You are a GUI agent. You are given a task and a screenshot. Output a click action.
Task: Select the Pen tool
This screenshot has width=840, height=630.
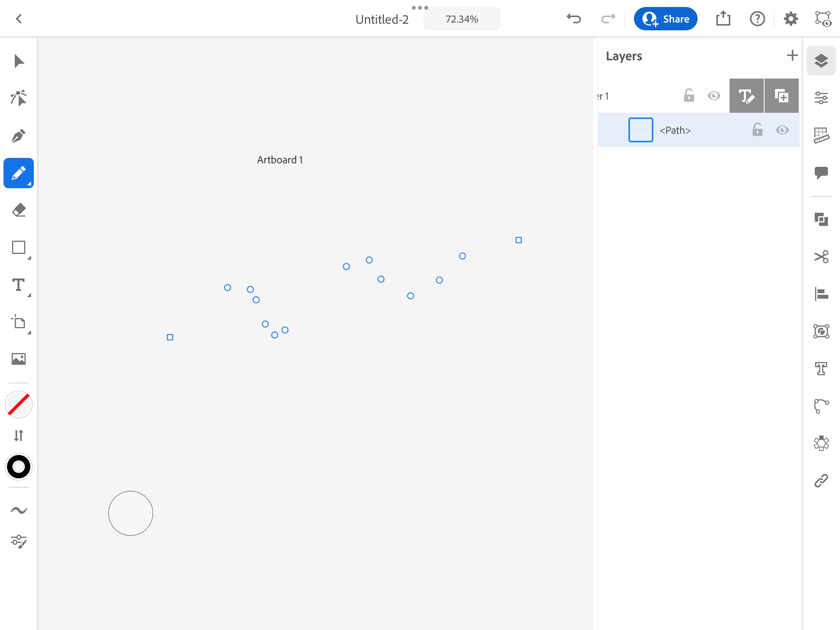(19, 136)
